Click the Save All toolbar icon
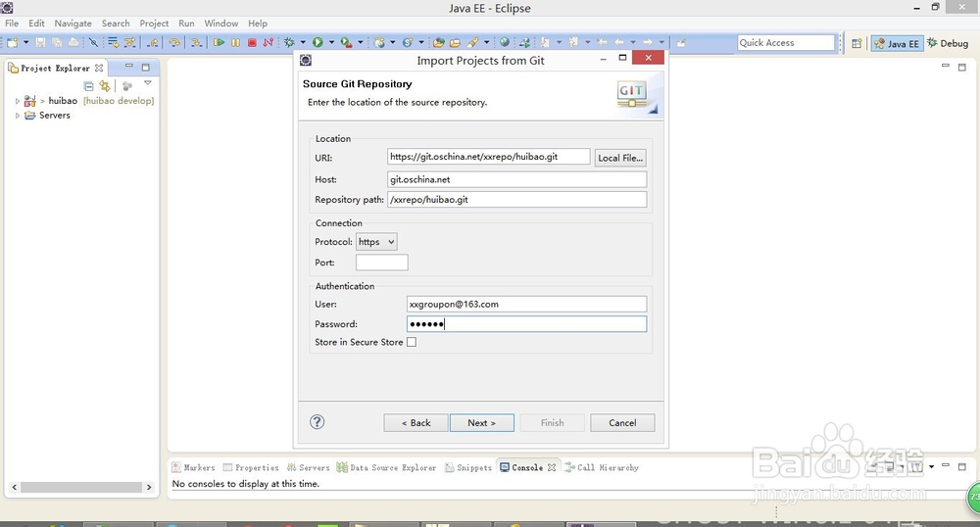 [x=57, y=42]
